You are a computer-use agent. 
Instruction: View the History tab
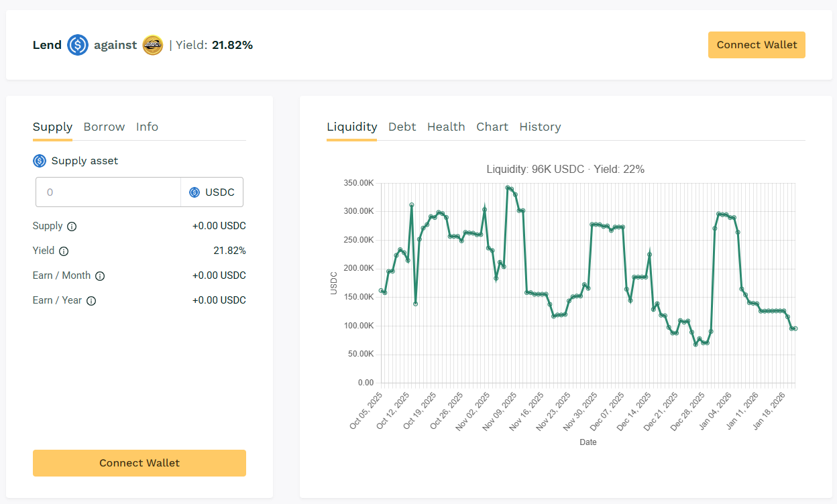540,127
